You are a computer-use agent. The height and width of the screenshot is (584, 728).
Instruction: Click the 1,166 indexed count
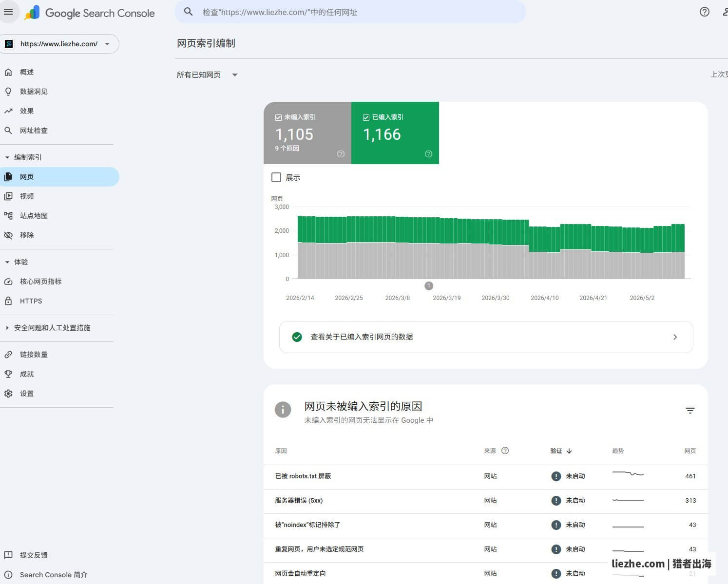pyautogui.click(x=382, y=134)
